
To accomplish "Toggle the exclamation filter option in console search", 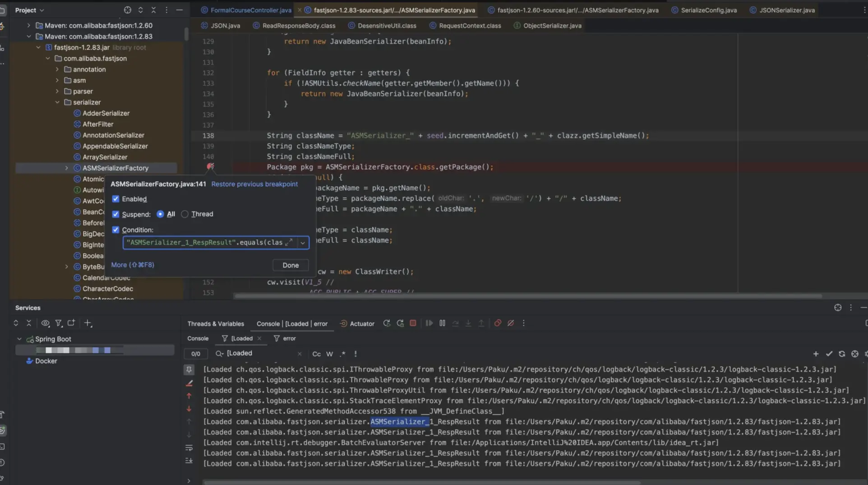I will (x=356, y=354).
